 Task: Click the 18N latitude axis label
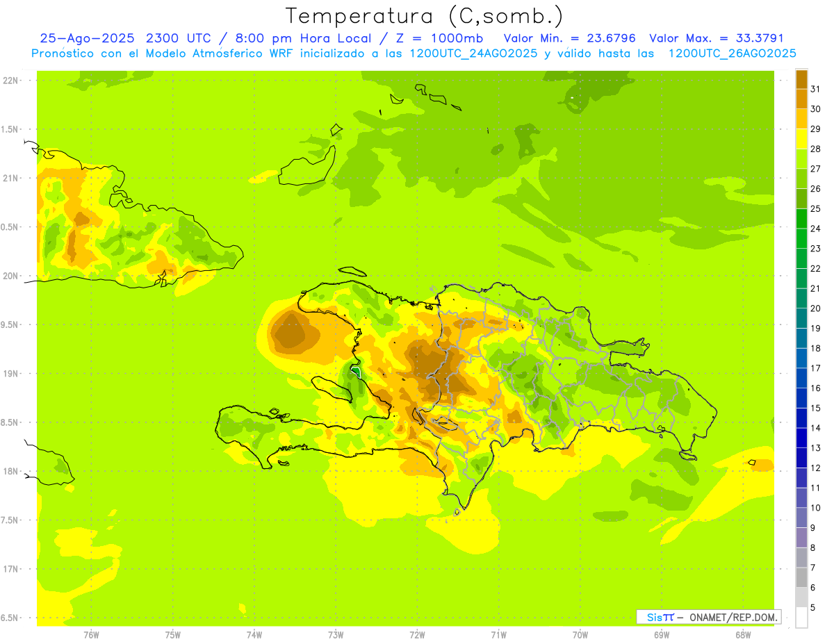tap(10, 471)
